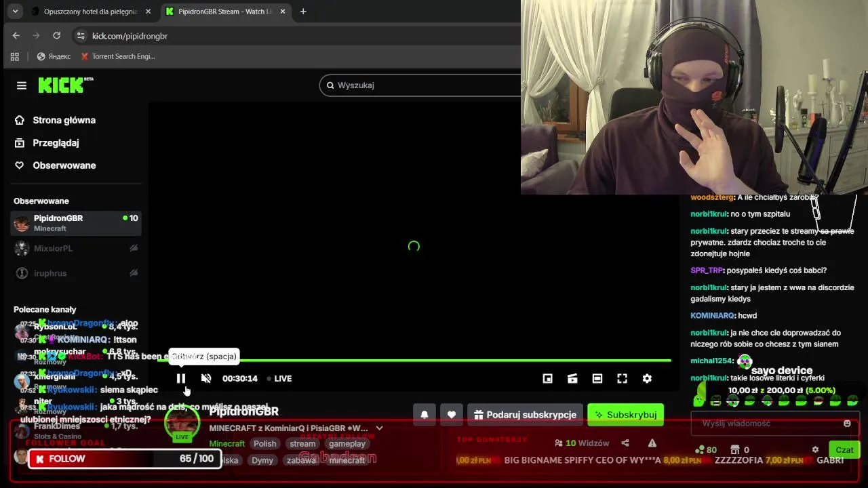Click Podaruj subskrypcje button
868x488 pixels.
(x=526, y=415)
